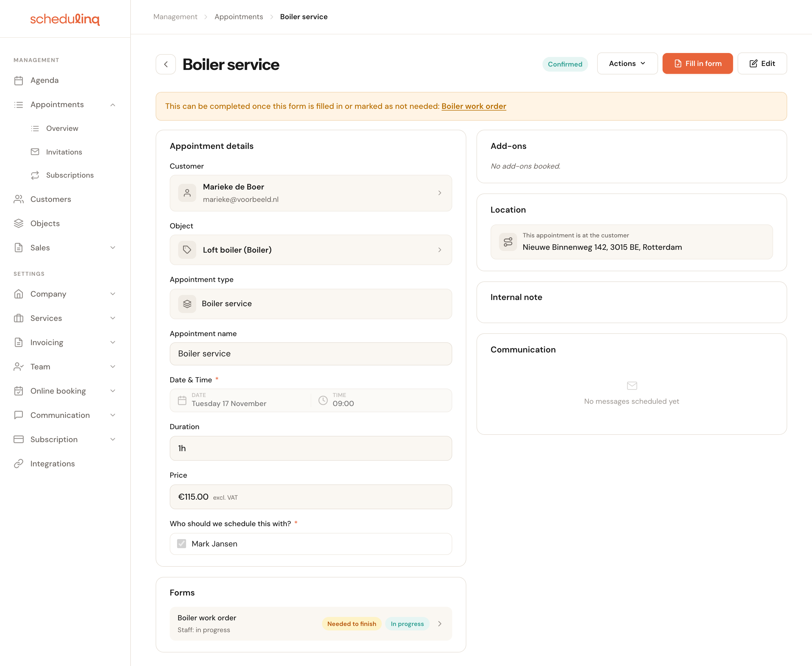This screenshot has height=666, width=812.
Task: Click the Overview list icon
Action: click(x=35, y=129)
